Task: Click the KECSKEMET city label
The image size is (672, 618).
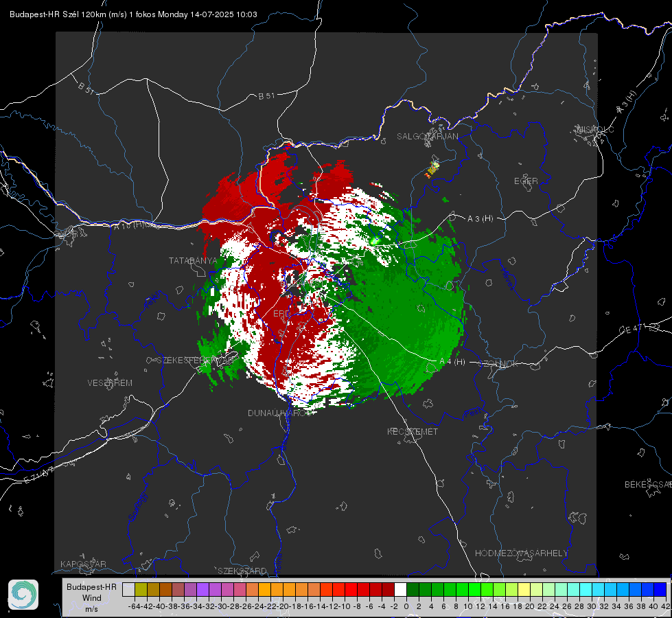Action: point(413,432)
